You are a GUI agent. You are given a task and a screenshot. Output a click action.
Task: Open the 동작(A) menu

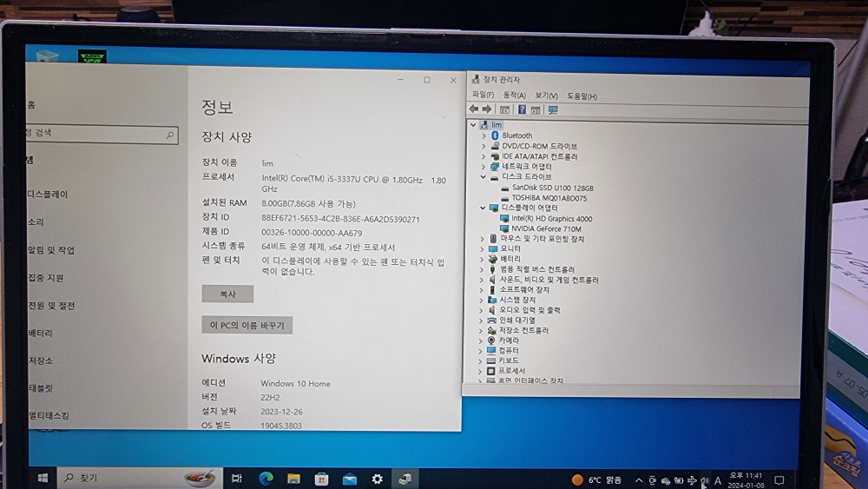click(x=514, y=96)
